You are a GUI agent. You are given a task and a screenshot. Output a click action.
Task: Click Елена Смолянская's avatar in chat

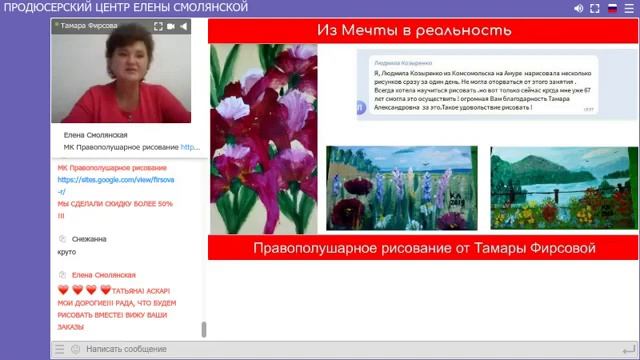(x=62, y=275)
